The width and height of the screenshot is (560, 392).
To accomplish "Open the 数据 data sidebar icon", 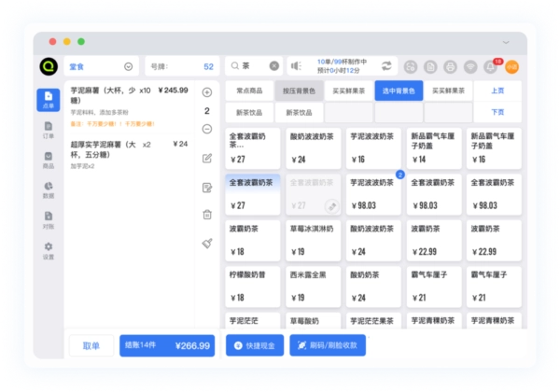I will [48, 190].
